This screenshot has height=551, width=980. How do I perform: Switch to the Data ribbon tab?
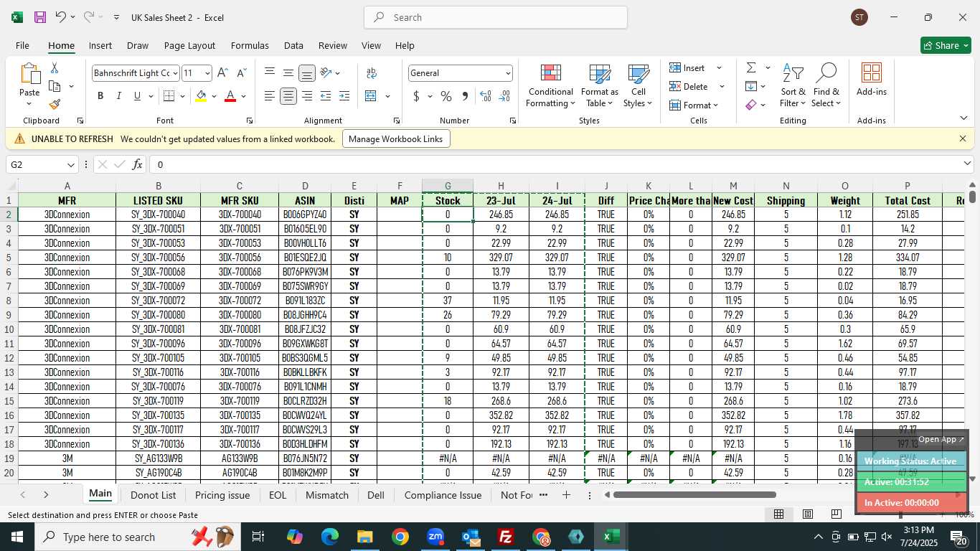pos(293,45)
